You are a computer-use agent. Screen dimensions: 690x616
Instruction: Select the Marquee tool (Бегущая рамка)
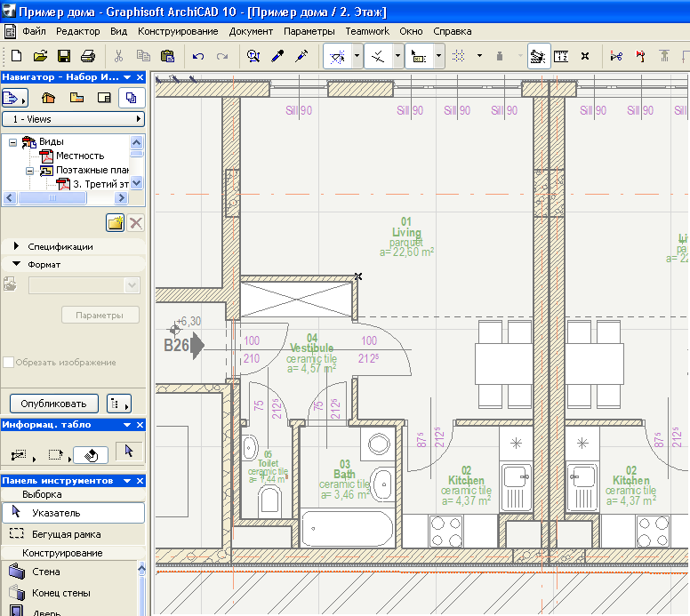click(x=66, y=534)
